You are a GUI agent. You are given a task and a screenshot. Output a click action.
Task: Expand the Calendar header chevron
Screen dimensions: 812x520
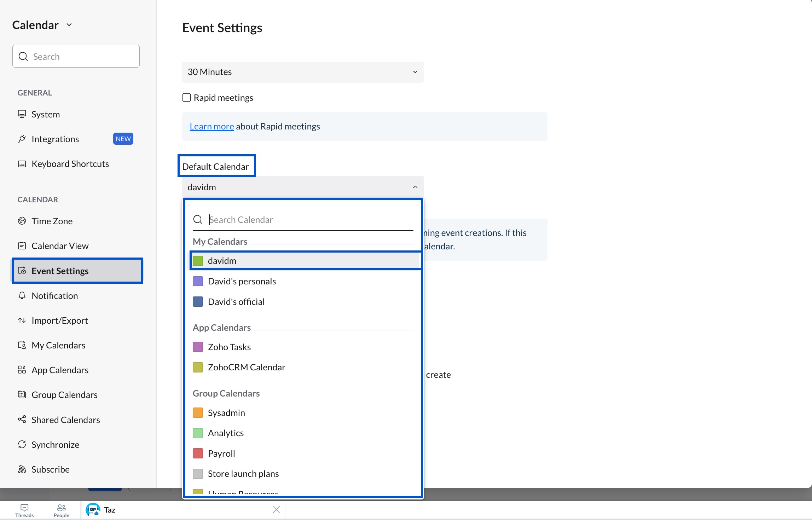pos(69,25)
